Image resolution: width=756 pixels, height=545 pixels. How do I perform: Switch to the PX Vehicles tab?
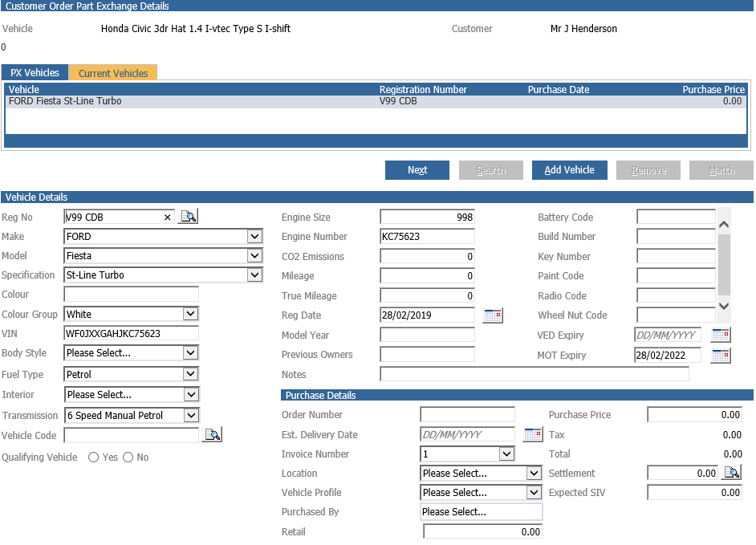pyautogui.click(x=35, y=73)
